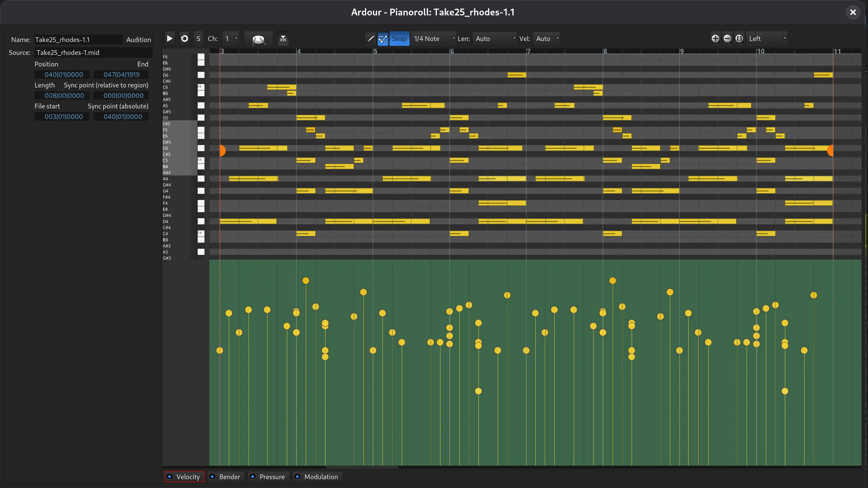The image size is (868, 488).
Task: Switch to the Pressure lane tab
Action: click(268, 477)
